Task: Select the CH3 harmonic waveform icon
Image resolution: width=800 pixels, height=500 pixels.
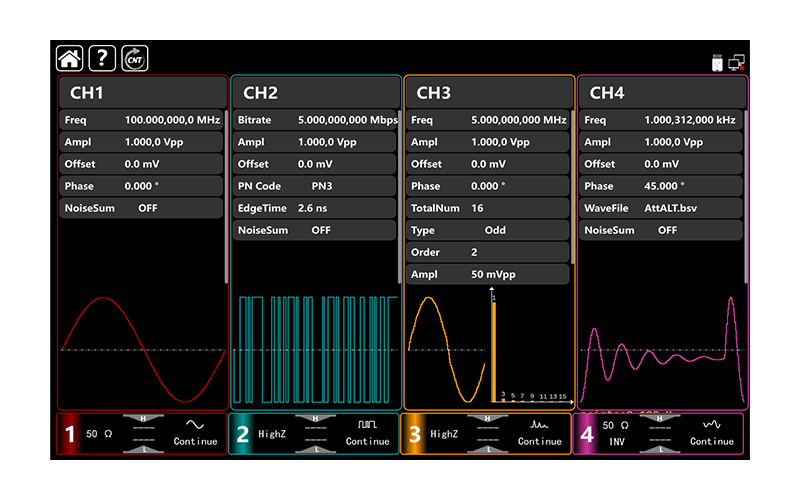Action: click(x=539, y=425)
